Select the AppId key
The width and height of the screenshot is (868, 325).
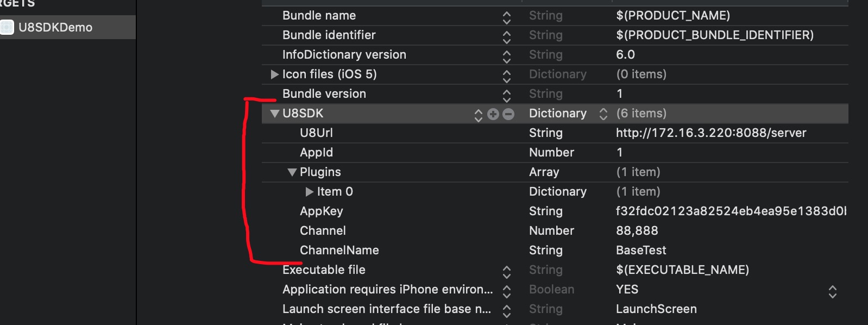[316, 153]
